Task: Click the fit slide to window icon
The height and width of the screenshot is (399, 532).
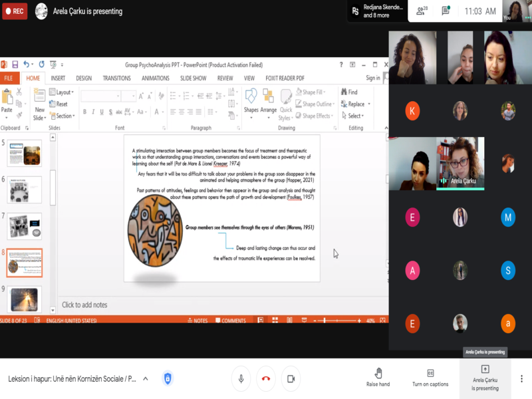Action: pyautogui.click(x=383, y=320)
